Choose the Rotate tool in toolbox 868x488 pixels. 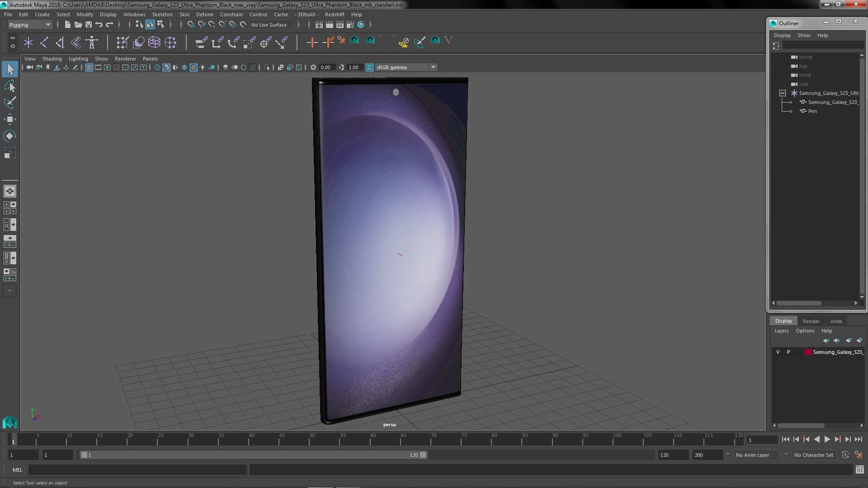click(x=10, y=136)
